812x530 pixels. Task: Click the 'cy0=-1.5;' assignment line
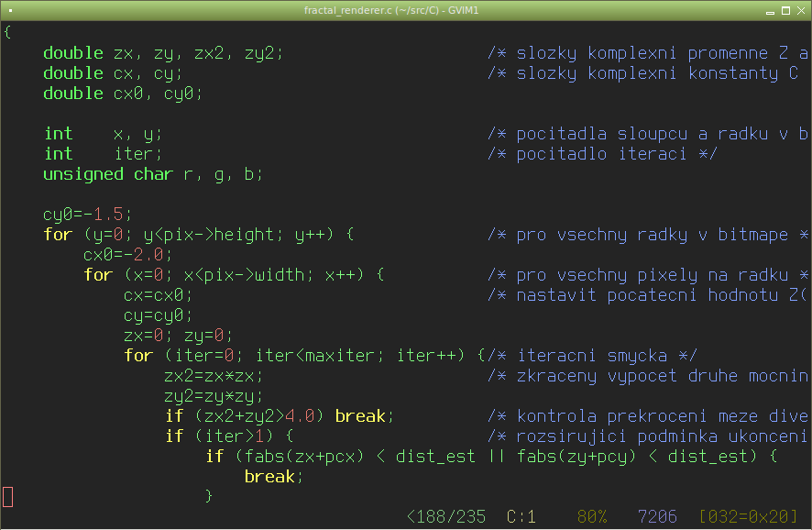[87, 215]
